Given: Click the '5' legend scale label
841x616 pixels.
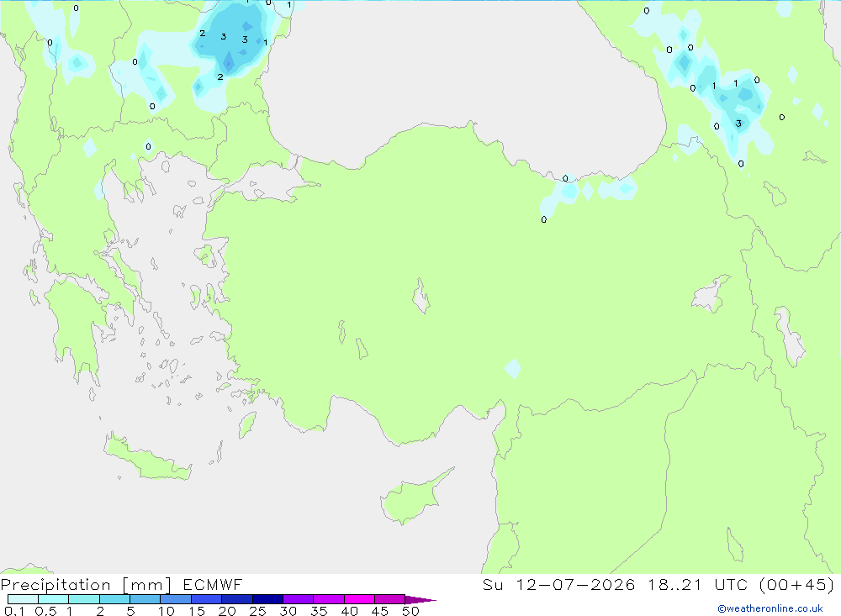Looking at the screenshot, I should [131, 611].
